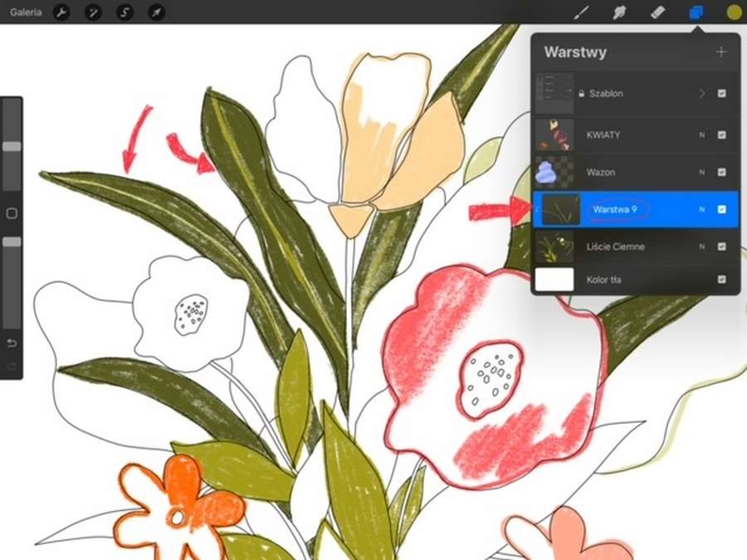Select the Brush tool
The height and width of the screenshot is (560, 747).
[583, 12]
